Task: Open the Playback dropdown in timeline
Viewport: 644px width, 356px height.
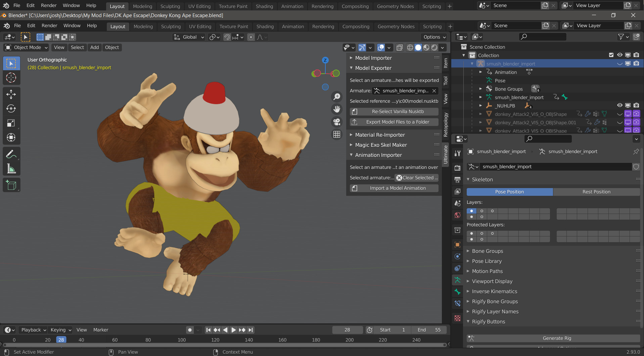Action: pos(33,330)
